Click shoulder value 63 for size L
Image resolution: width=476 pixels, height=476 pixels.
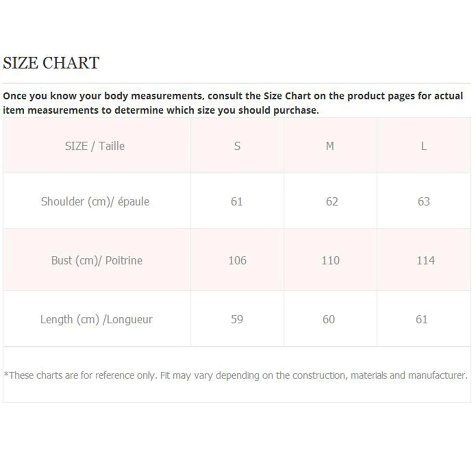click(x=424, y=201)
